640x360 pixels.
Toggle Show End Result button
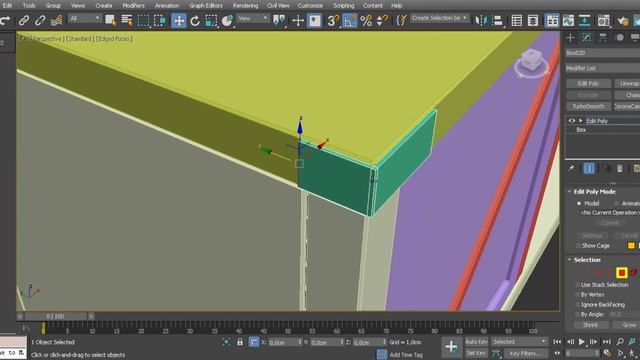(x=589, y=168)
